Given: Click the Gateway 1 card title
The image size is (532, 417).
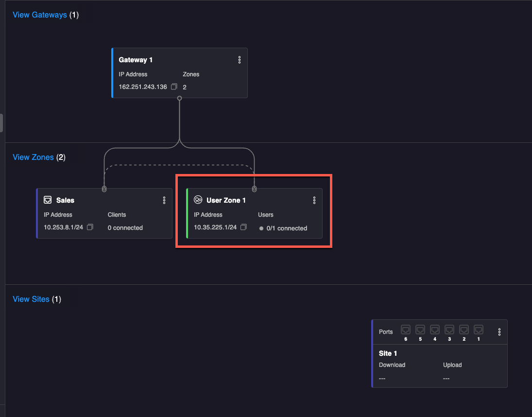Looking at the screenshot, I should point(136,60).
